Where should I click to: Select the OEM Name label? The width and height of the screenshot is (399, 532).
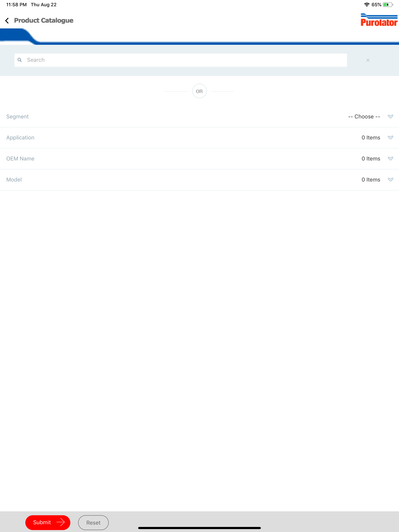coord(20,159)
